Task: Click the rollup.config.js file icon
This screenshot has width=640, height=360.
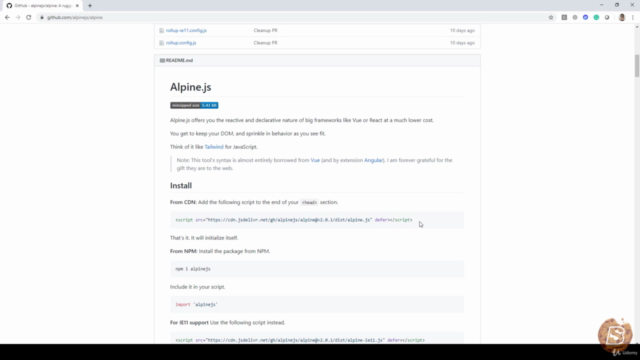Action: pos(162,43)
